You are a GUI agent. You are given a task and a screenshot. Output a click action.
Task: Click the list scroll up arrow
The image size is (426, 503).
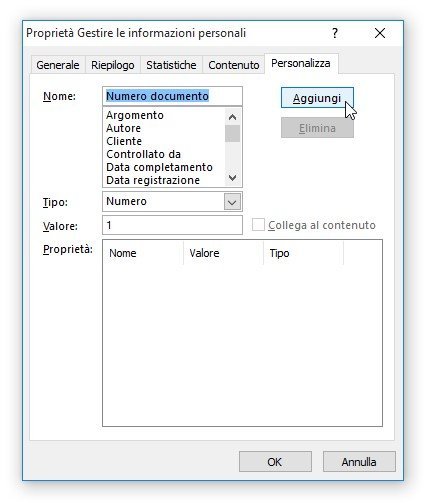point(232,117)
